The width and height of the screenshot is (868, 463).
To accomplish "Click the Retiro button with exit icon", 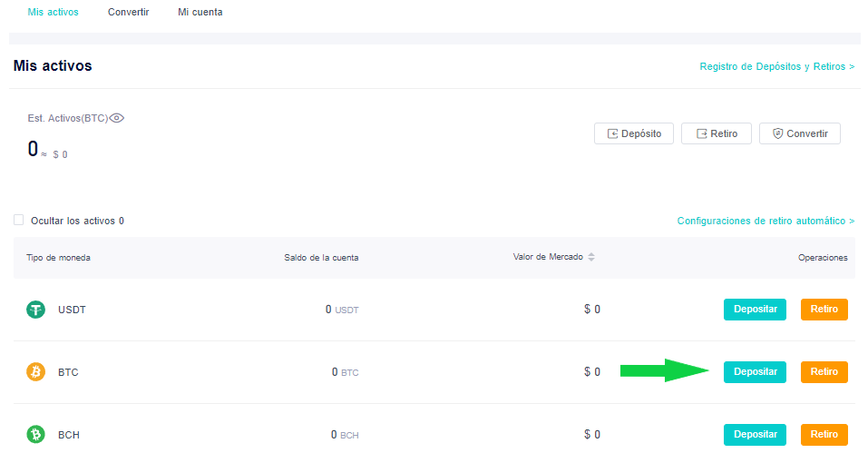I will click(717, 133).
